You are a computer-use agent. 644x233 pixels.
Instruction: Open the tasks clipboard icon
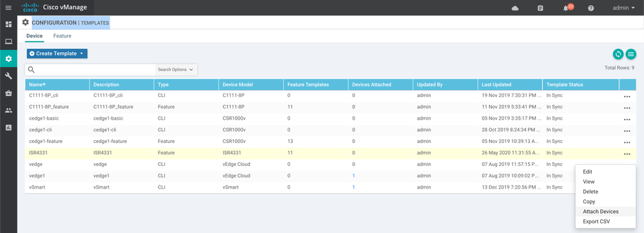click(540, 8)
